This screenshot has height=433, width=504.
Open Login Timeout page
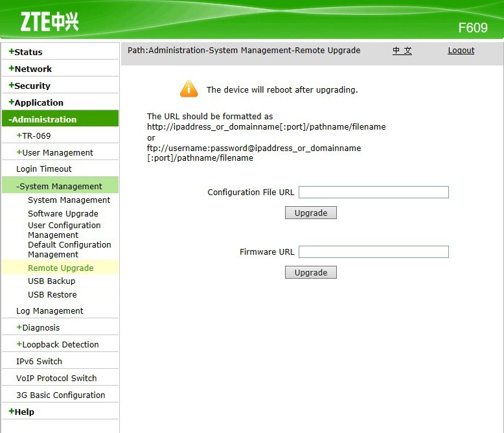(44, 169)
